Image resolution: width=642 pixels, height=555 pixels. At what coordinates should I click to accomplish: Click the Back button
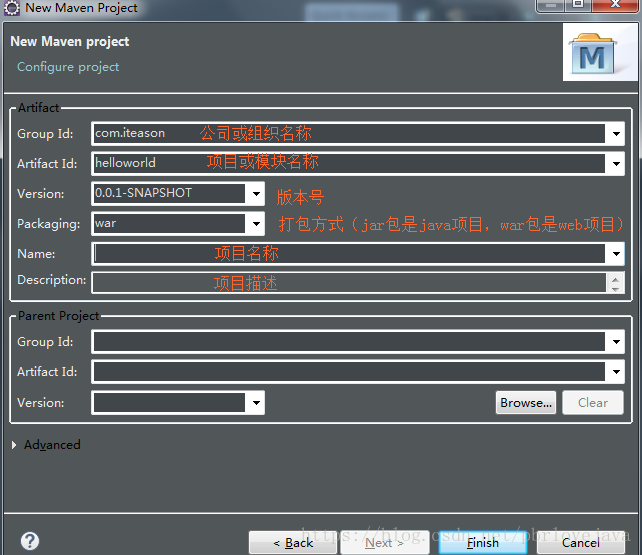pyautogui.click(x=293, y=543)
